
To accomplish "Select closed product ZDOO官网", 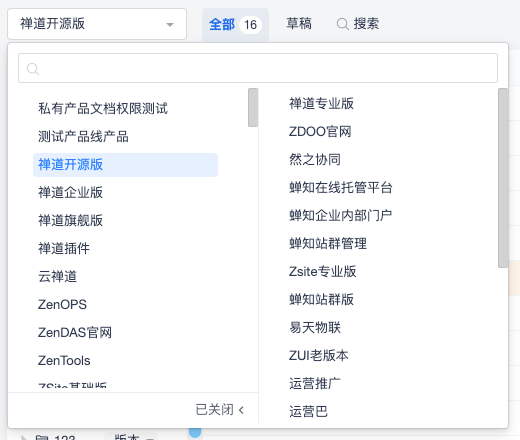I will (x=320, y=132).
